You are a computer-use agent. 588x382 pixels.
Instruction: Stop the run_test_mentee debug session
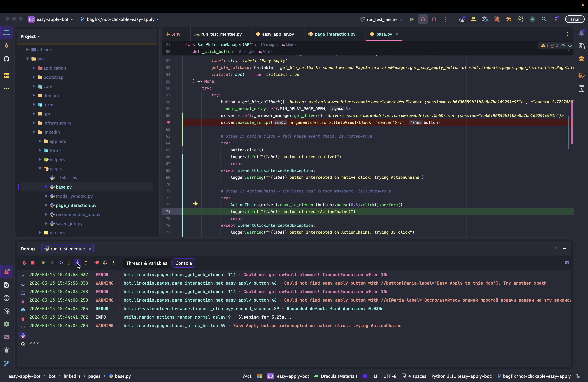tap(33, 263)
